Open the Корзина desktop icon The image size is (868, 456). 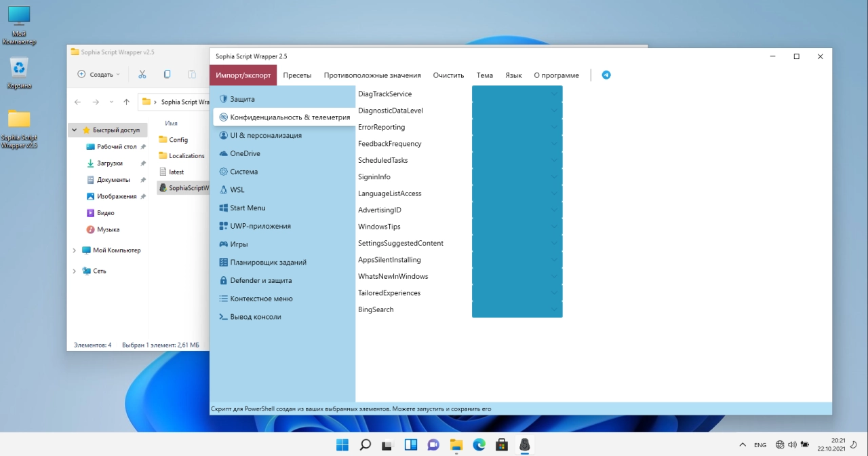point(19,73)
